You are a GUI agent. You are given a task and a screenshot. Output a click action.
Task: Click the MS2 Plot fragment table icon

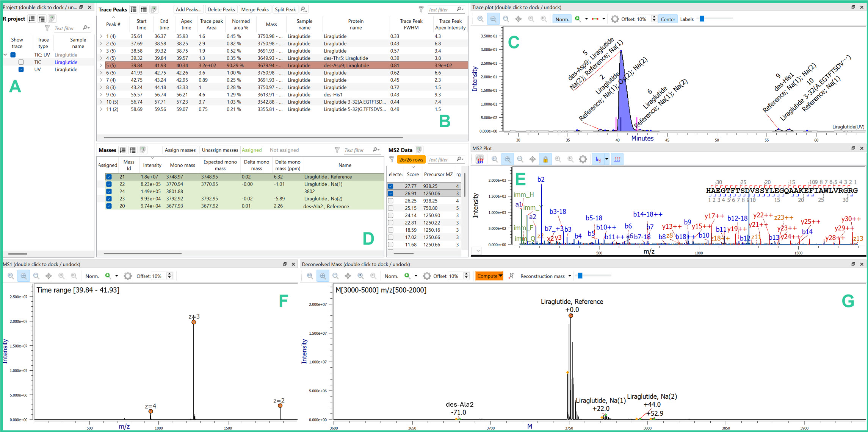coord(479,159)
